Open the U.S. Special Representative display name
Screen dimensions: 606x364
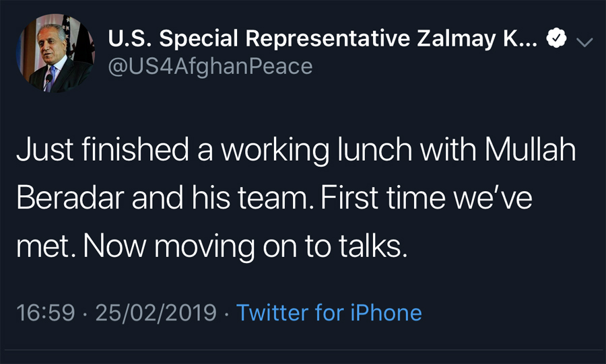click(x=316, y=40)
